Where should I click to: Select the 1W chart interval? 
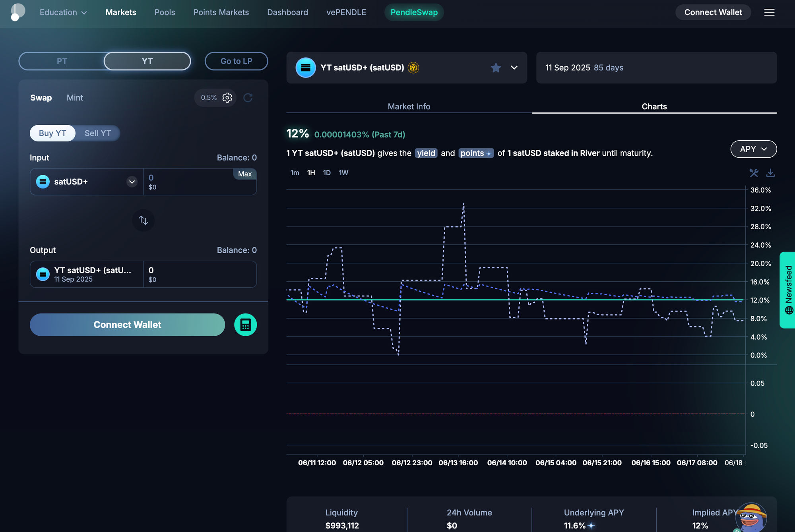pyautogui.click(x=343, y=173)
